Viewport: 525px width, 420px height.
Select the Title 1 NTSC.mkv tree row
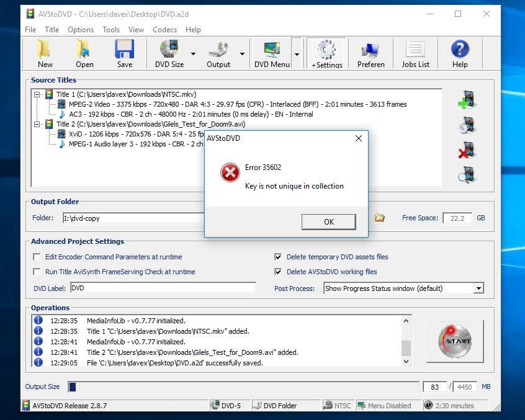pyautogui.click(x=126, y=95)
